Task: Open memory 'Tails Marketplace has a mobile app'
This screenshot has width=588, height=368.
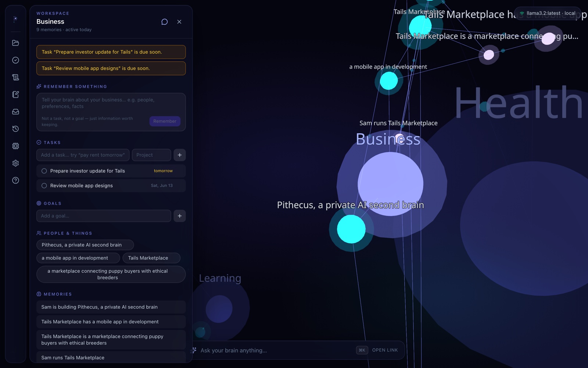Action: click(111, 322)
